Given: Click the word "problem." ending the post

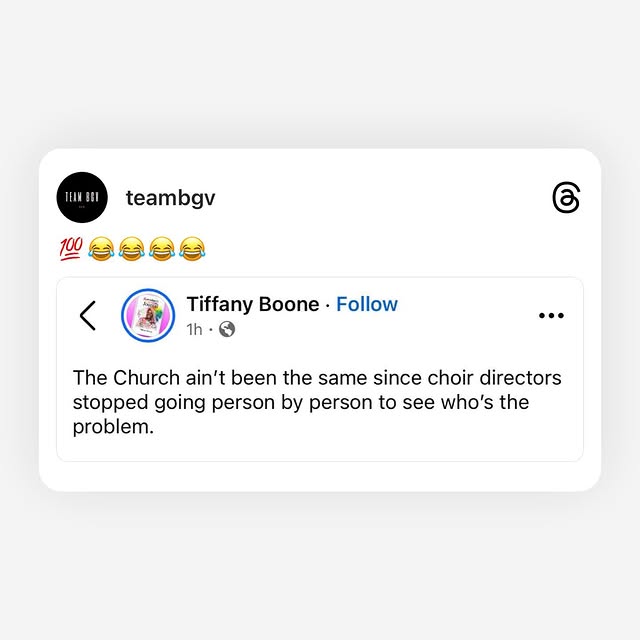Looking at the screenshot, I should tap(113, 427).
